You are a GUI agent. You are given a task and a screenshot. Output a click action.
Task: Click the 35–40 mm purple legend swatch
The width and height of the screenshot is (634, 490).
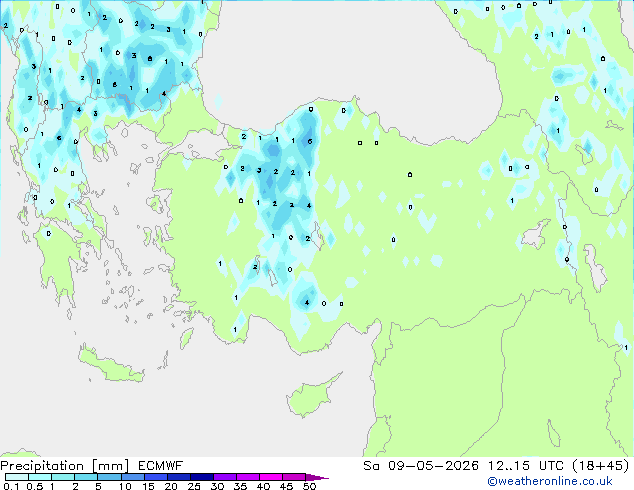[248, 477]
